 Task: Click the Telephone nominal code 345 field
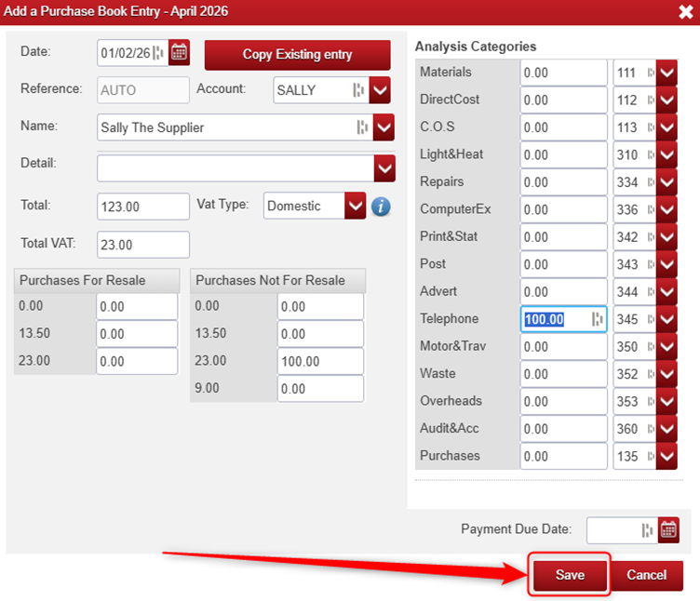pyautogui.click(x=635, y=319)
